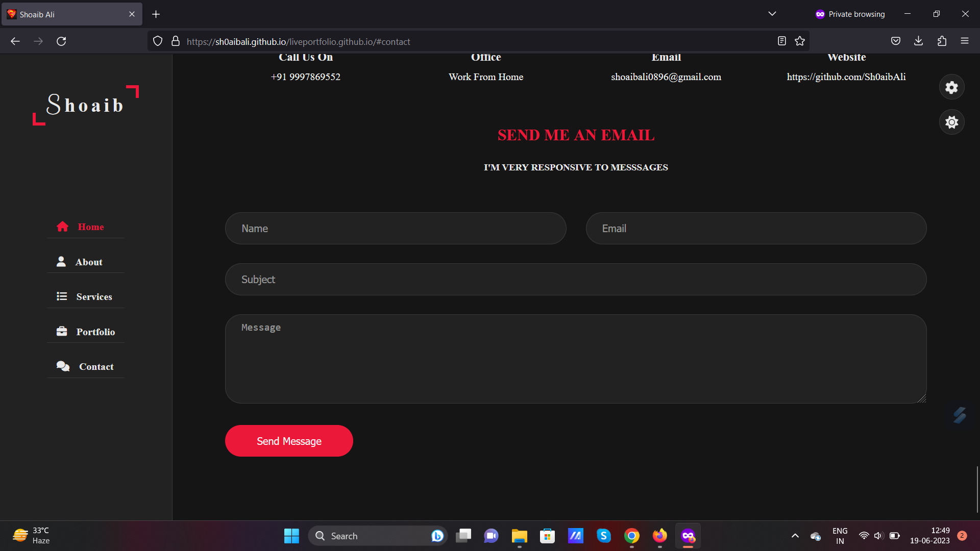Toggle the light/dark mode sun icon

[951, 122]
